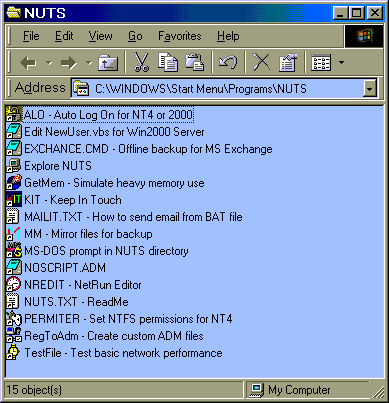Screen dimensions: 389x403
Task: Select the GetMem shortcut icon
Action: click(x=14, y=182)
